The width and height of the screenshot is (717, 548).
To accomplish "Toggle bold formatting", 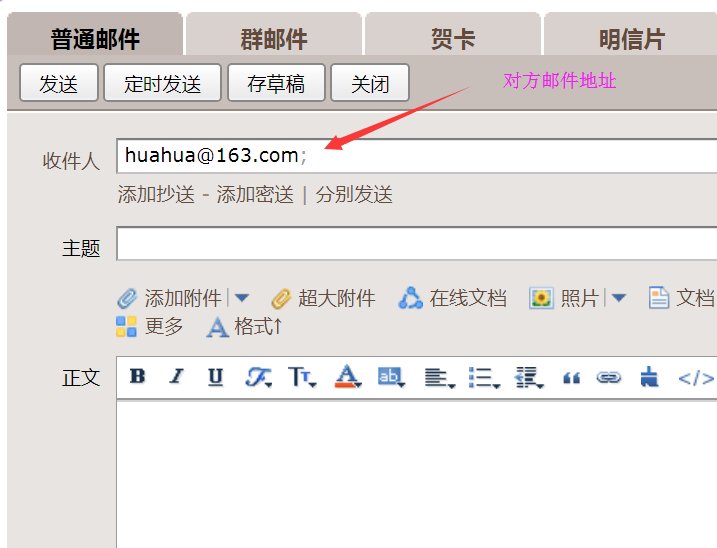I will point(137,376).
